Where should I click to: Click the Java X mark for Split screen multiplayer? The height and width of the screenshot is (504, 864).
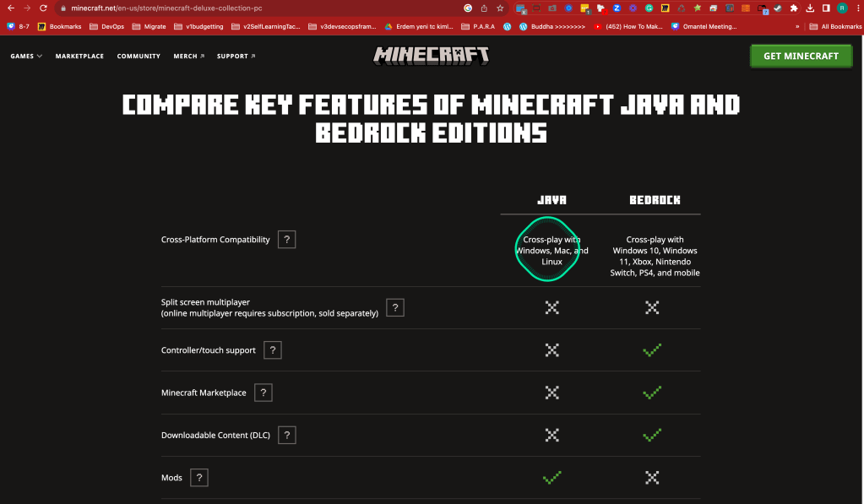552,307
